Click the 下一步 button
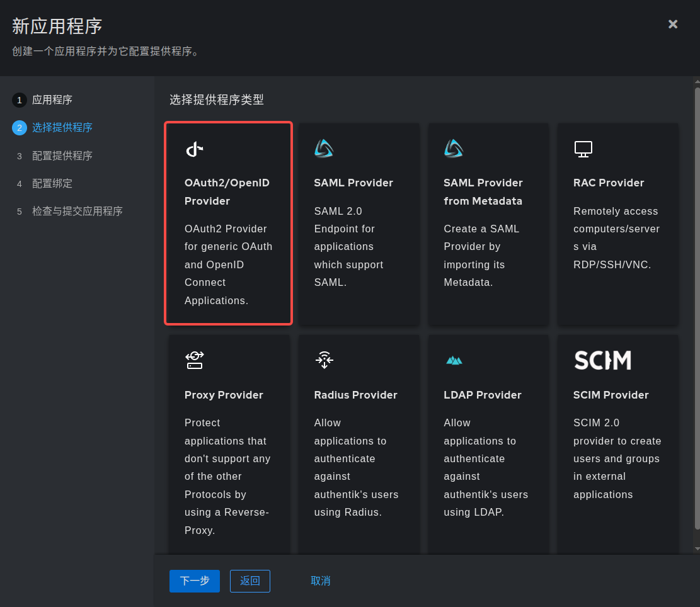Image resolution: width=700 pixels, height=607 pixels. (195, 581)
